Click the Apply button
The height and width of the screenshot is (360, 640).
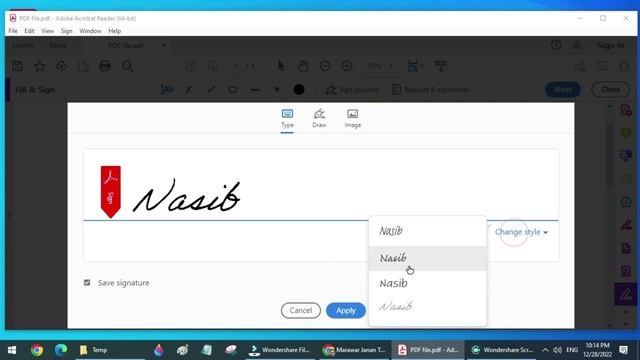pos(346,311)
